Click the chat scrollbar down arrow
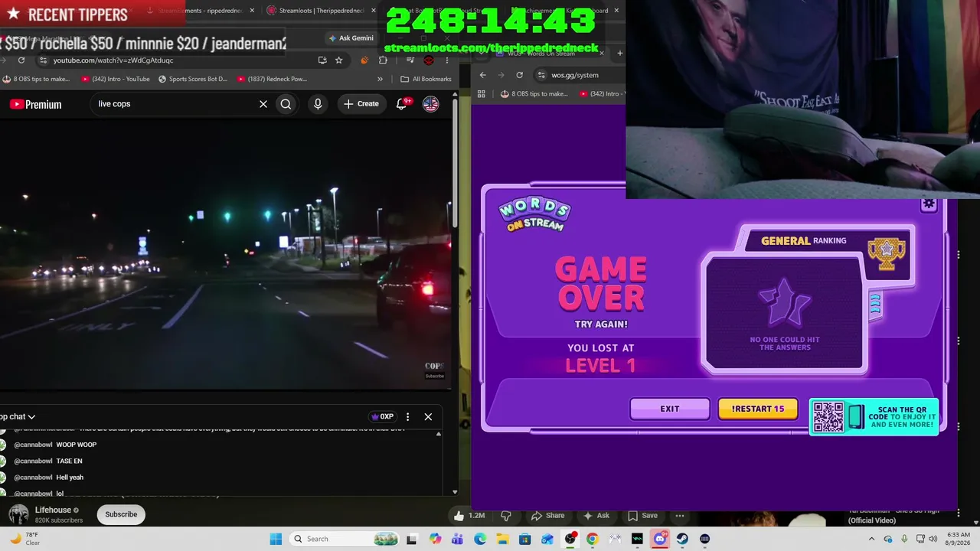 [455, 492]
